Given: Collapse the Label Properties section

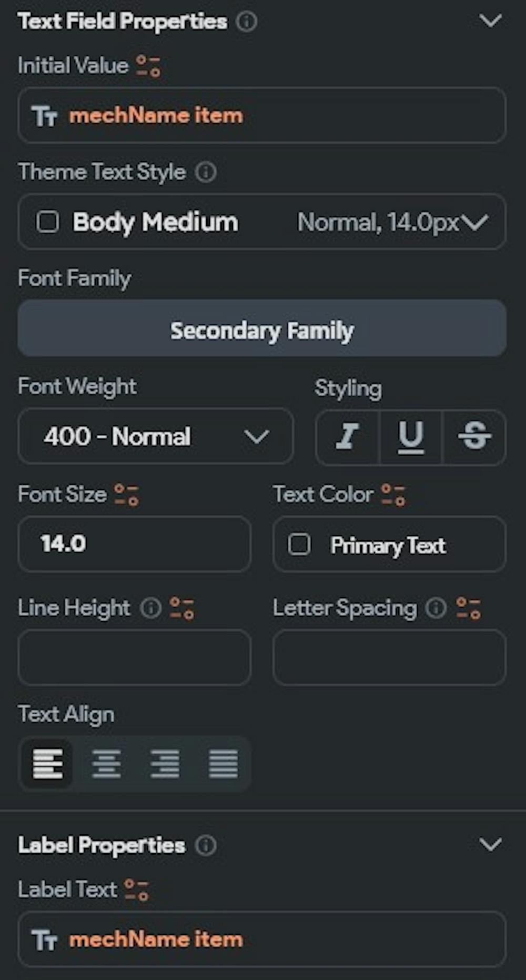Looking at the screenshot, I should [x=490, y=845].
